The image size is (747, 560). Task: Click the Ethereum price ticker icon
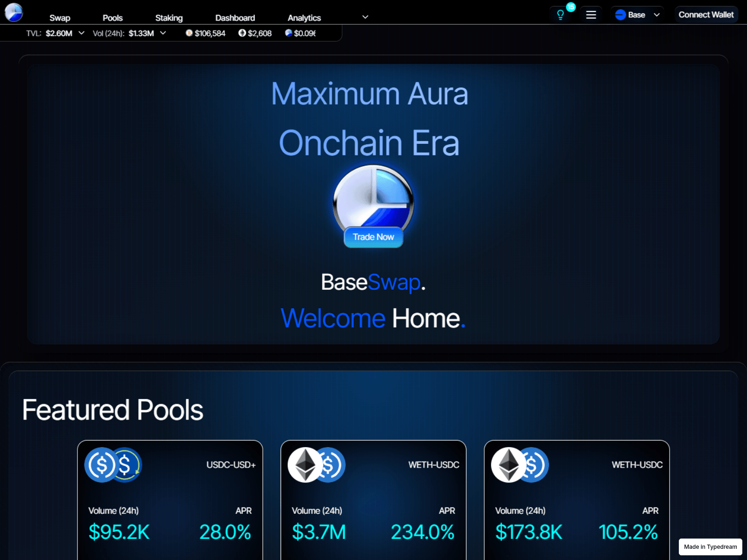(x=242, y=33)
